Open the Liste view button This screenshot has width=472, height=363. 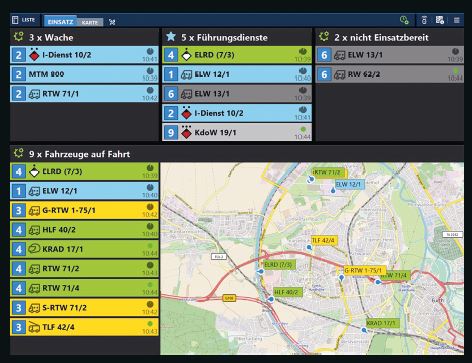click(24, 20)
